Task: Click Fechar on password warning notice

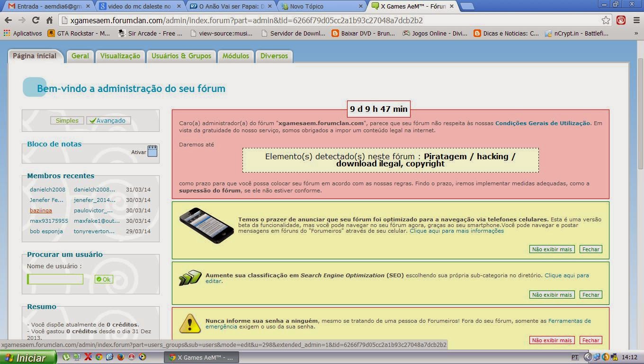Action: coord(591,340)
